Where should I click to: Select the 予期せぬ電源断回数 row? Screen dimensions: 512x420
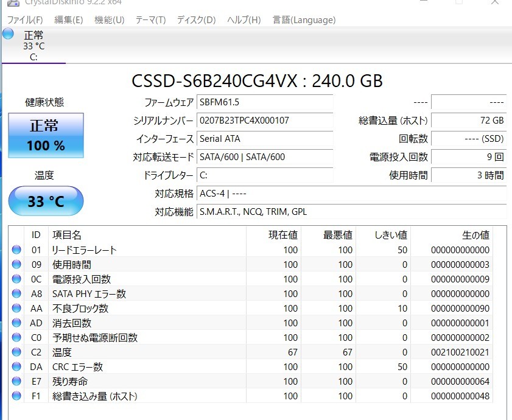250,337
